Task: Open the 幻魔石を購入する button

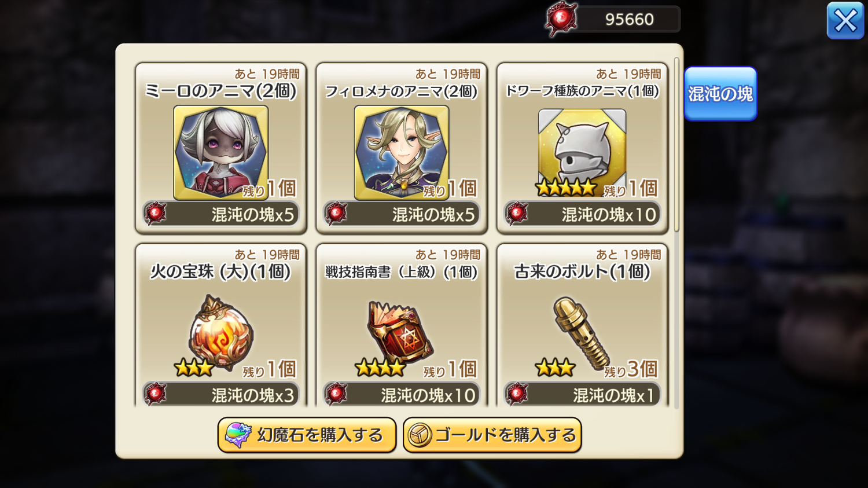Action: (307, 435)
